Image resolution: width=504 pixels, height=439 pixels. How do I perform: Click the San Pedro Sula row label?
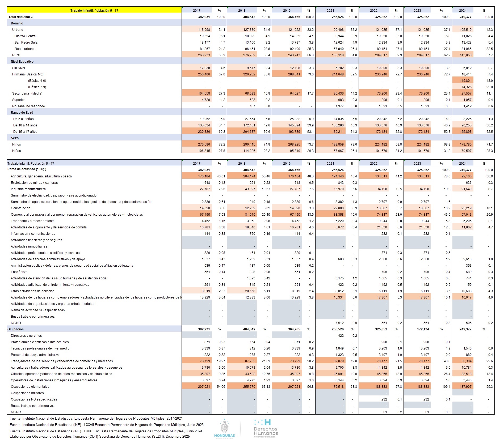click(x=26, y=42)
